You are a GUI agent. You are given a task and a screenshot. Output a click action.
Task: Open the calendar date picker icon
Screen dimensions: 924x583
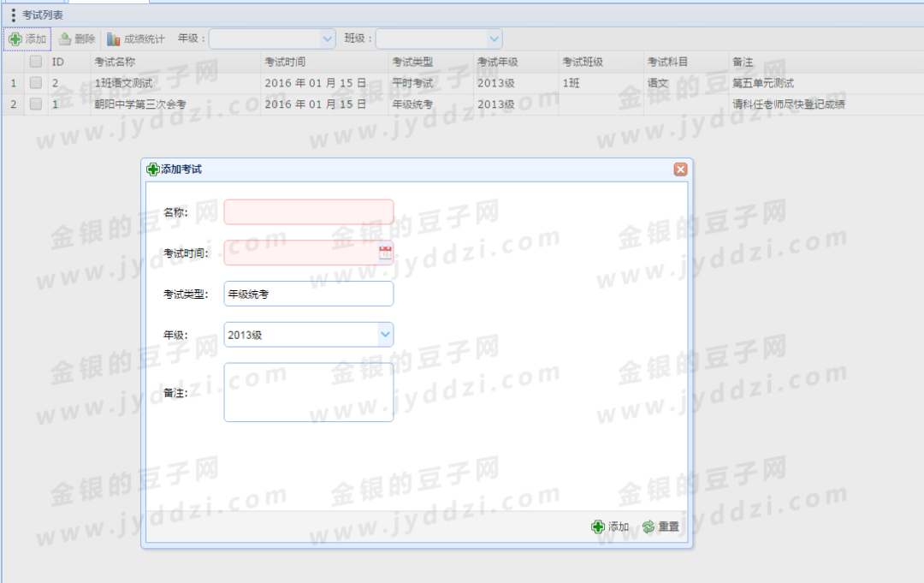coord(385,253)
